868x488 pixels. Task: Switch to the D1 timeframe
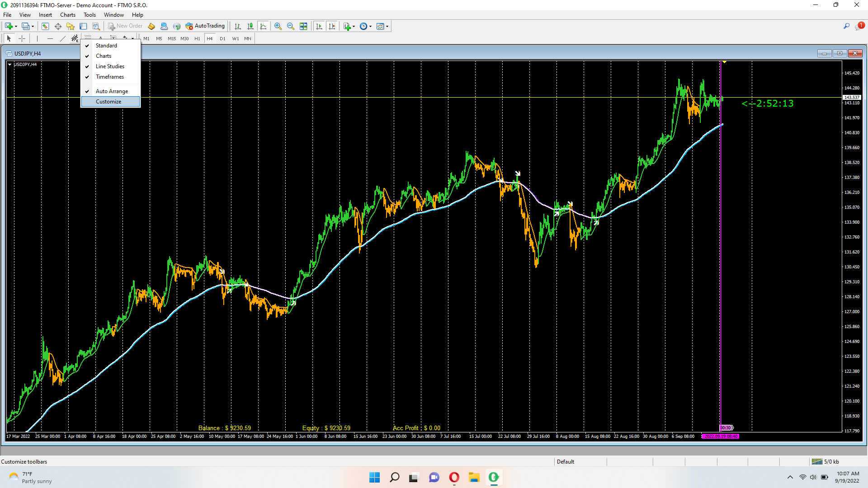tap(222, 38)
